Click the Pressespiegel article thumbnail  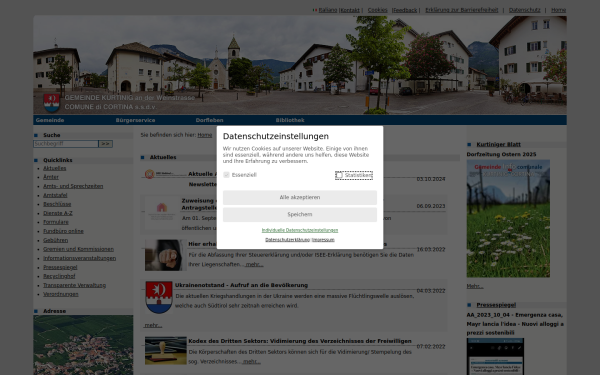point(495,356)
